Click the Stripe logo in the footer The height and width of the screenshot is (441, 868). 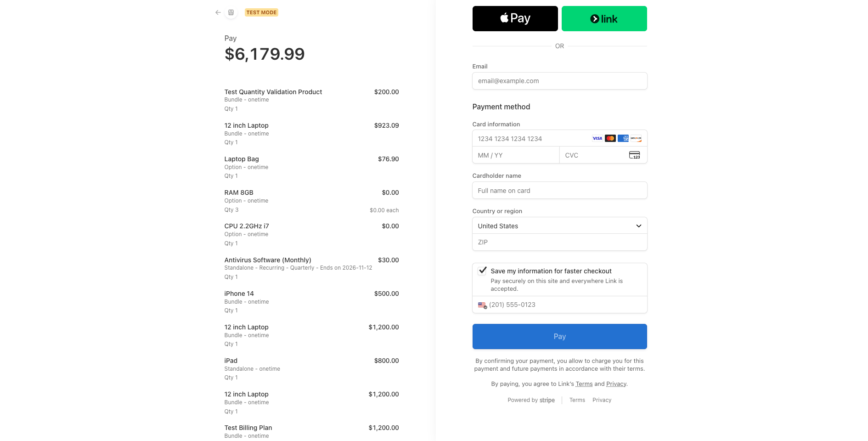tap(547, 400)
